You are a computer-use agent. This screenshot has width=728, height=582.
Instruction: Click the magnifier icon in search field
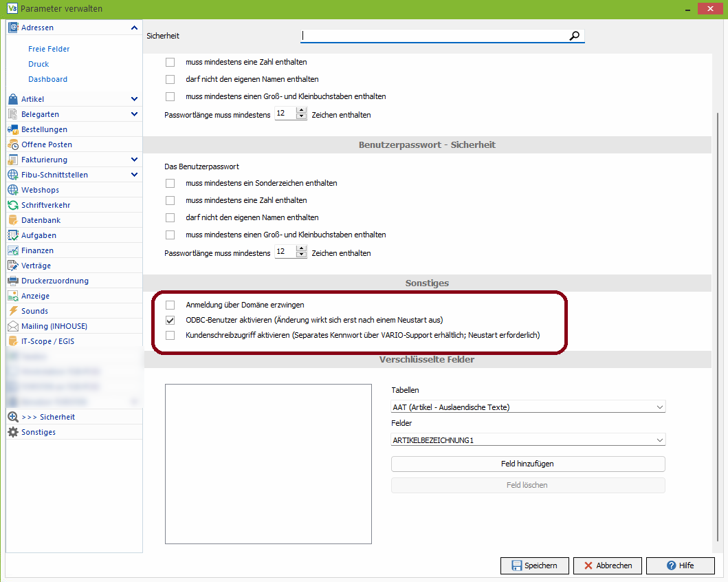coord(575,36)
